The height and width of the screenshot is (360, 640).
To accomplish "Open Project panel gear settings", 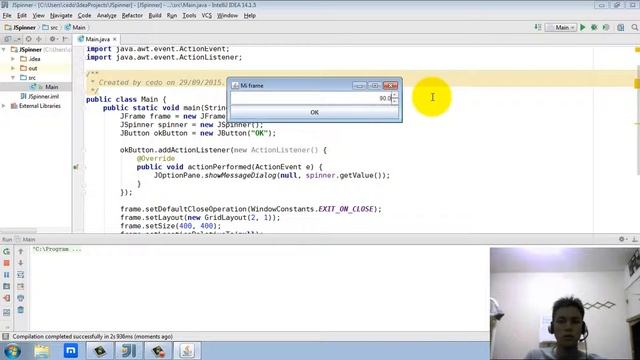I will click(x=53, y=39).
